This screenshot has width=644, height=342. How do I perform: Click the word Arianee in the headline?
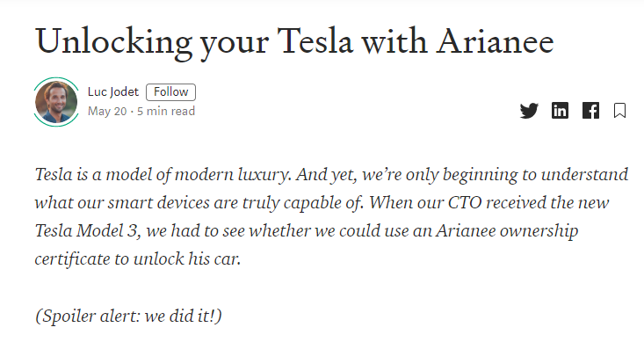pyautogui.click(x=496, y=41)
